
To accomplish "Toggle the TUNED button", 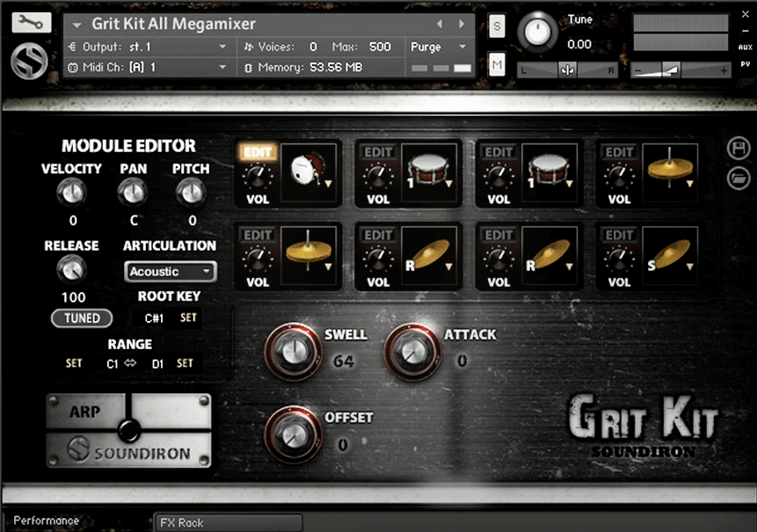I will click(x=82, y=318).
